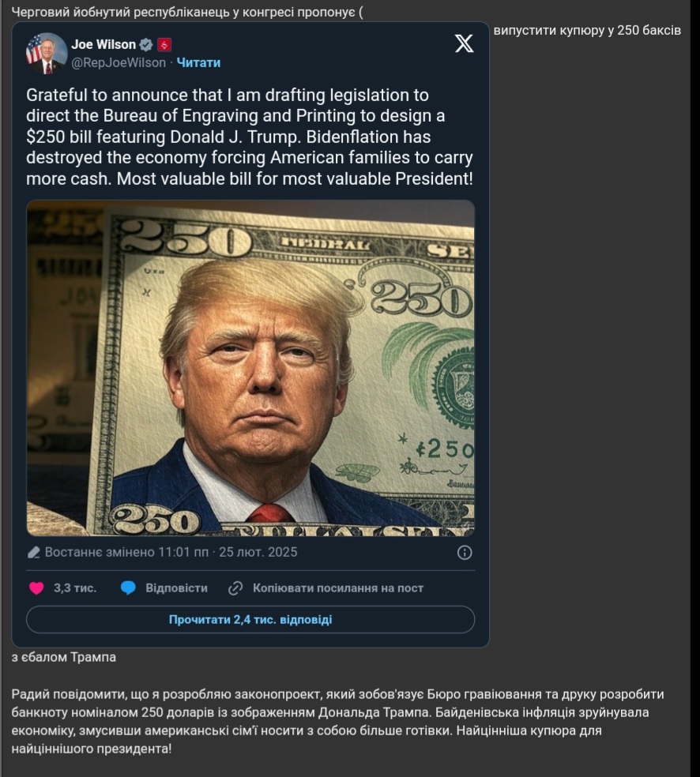Open the @RepJoeWilson handle
The height and width of the screenshot is (777, 700).
tap(119, 62)
